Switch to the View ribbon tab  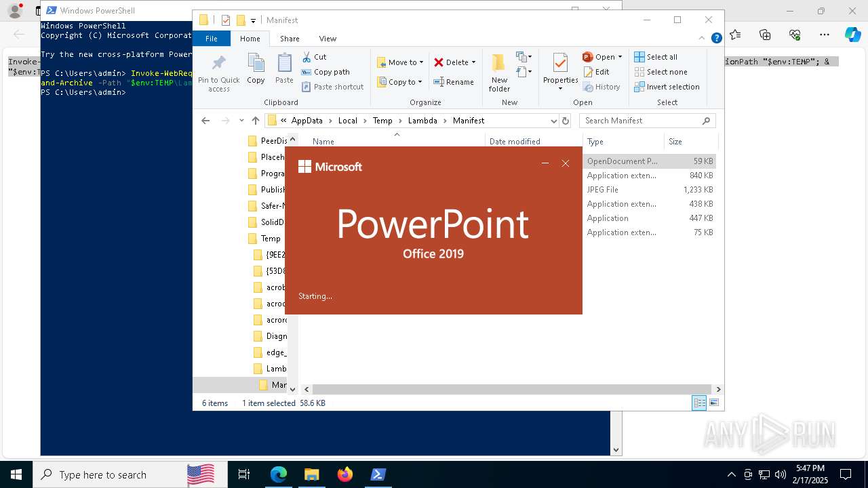[328, 39]
